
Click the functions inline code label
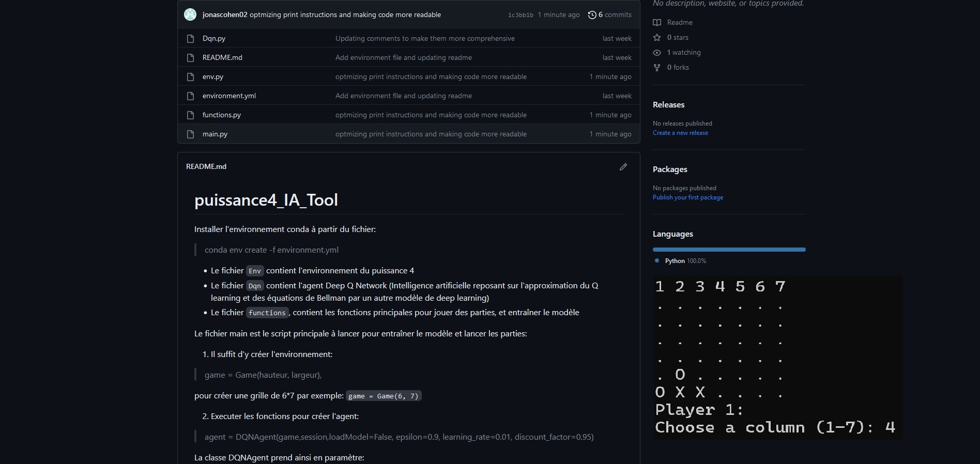click(267, 313)
